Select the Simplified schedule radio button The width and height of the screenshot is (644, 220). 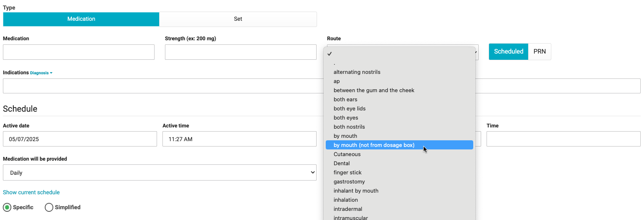tap(49, 207)
